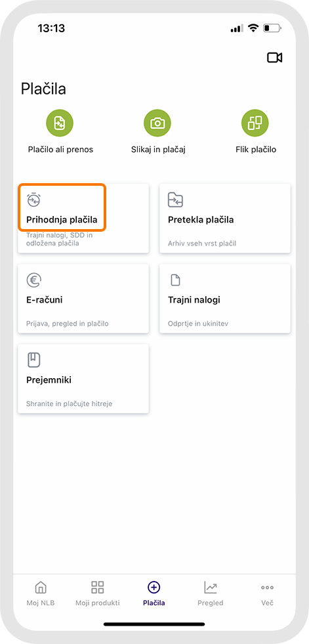Open the Prejemniki card
Image resolution: width=309 pixels, height=644 pixels.
click(x=83, y=379)
